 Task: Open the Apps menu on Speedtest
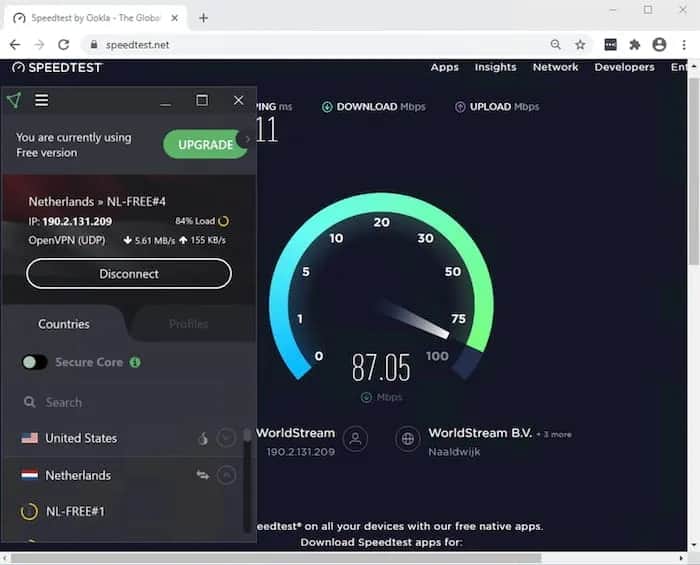point(445,67)
